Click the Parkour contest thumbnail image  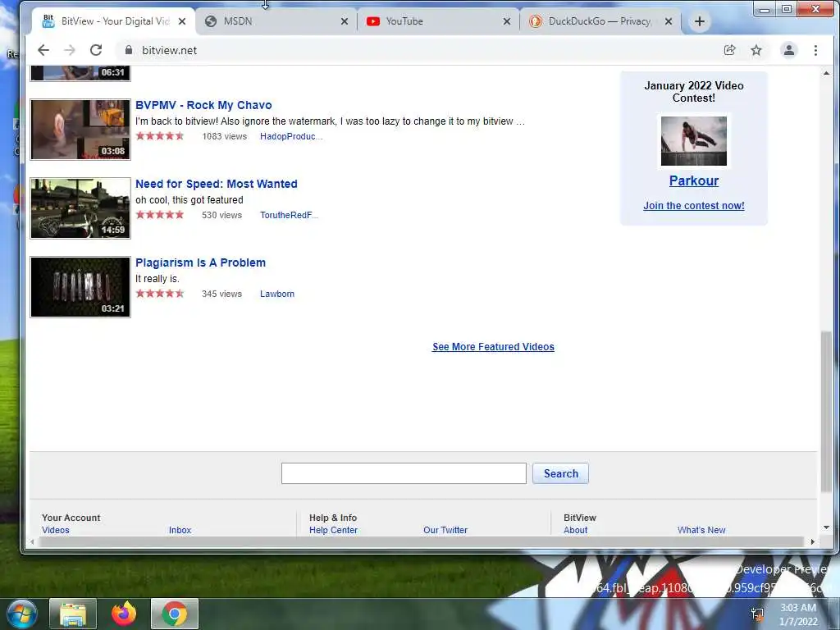[x=694, y=141]
